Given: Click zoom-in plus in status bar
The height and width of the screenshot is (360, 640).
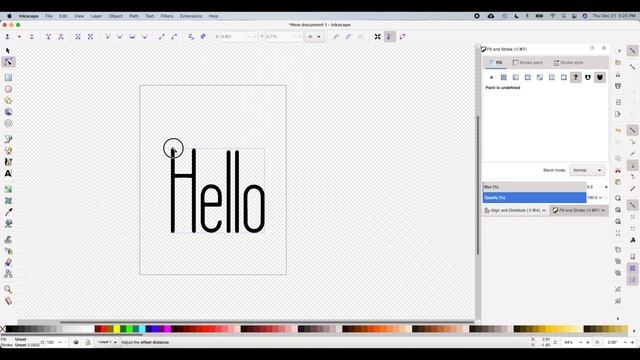Looking at the screenshot, I should click(587, 342).
